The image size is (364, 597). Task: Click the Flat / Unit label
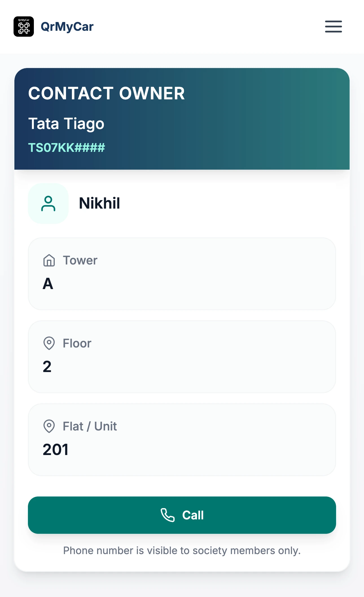[x=90, y=426]
